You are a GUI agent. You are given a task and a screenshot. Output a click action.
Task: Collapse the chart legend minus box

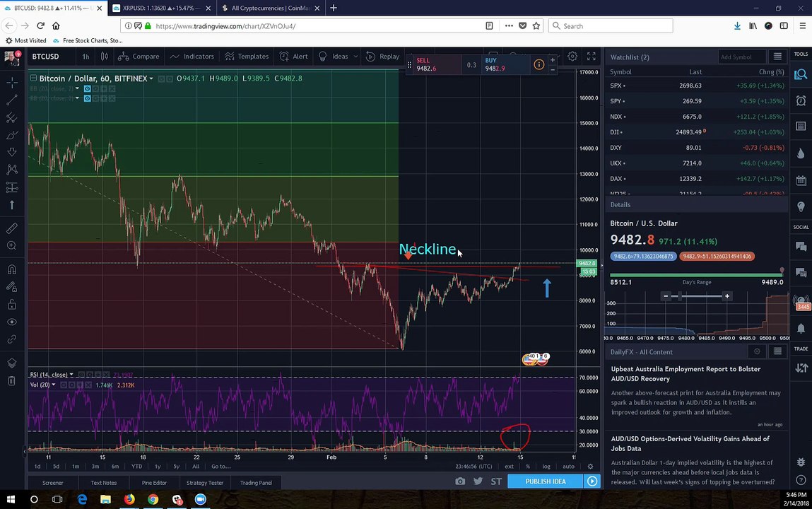33,78
